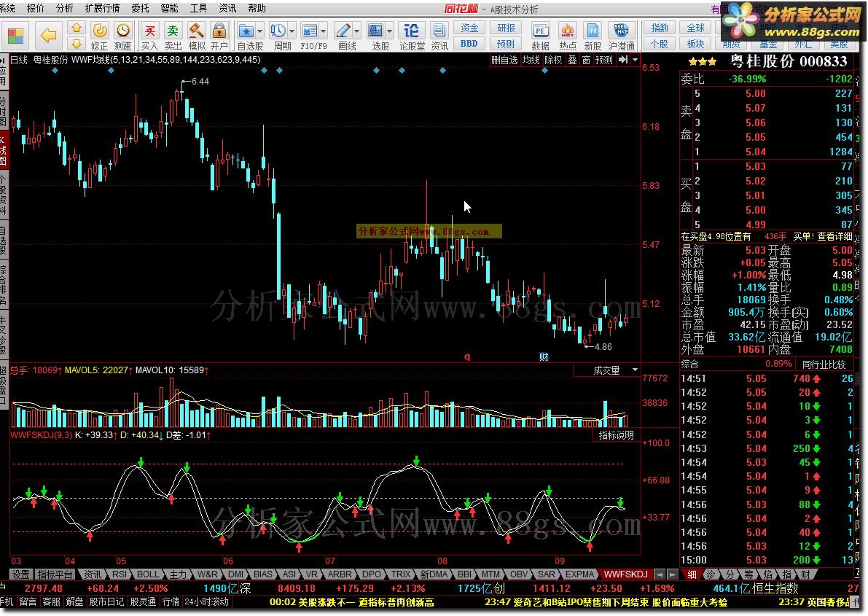Image resolution: width=868 pixels, height=616 pixels.
Task: Expand the 画线 drawing tools dropdown arrow
Action: [x=357, y=31]
